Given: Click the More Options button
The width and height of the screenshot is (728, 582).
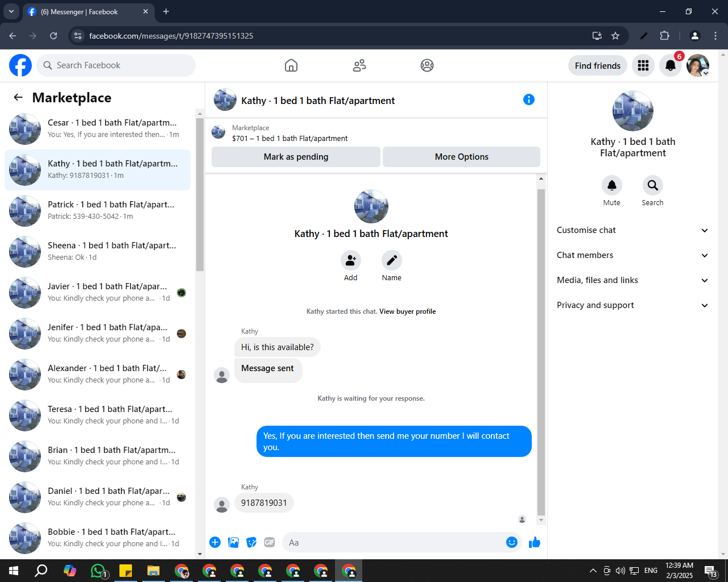Looking at the screenshot, I should [x=461, y=157].
